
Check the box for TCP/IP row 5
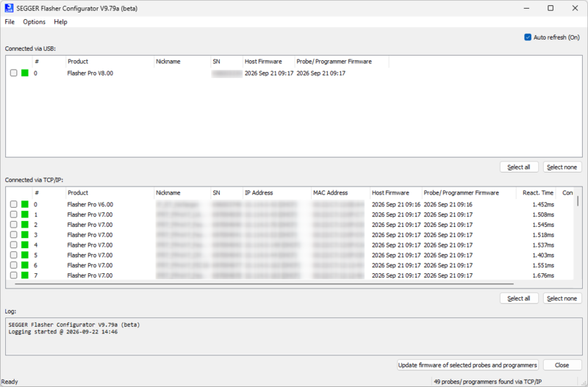coord(13,255)
